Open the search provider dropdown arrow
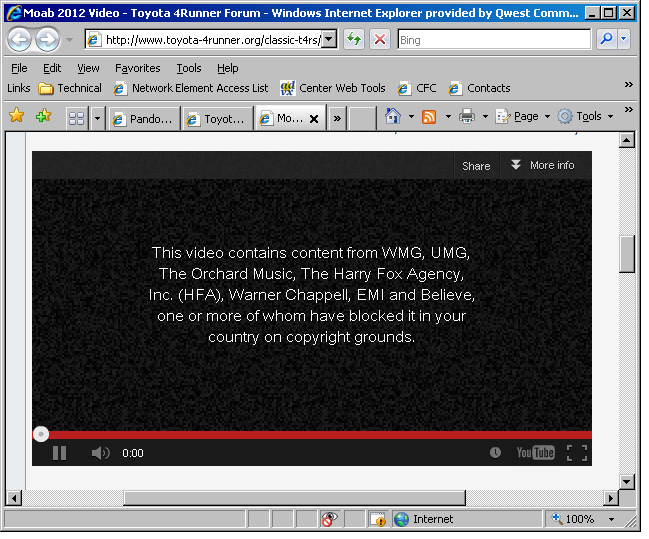This screenshot has width=649, height=539. click(x=624, y=39)
